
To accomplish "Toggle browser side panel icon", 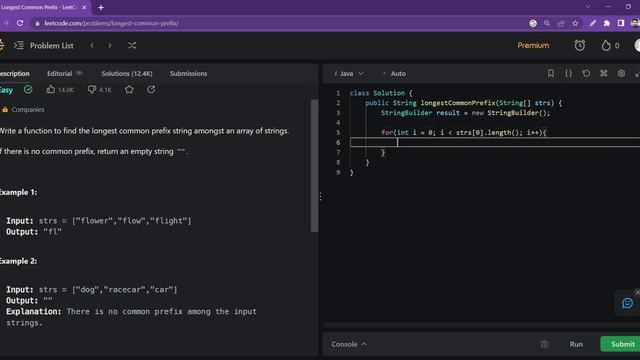I will pos(621,23).
